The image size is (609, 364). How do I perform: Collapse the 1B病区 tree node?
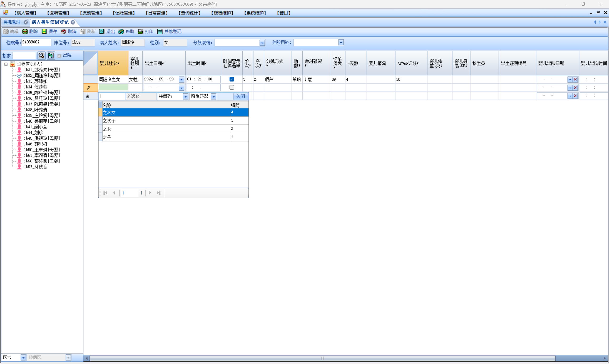[x=6, y=64]
